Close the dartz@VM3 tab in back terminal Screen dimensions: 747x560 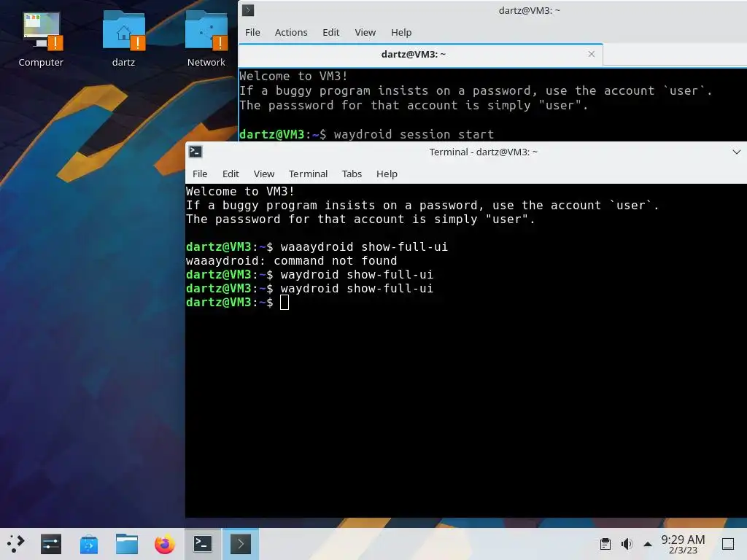pos(591,54)
